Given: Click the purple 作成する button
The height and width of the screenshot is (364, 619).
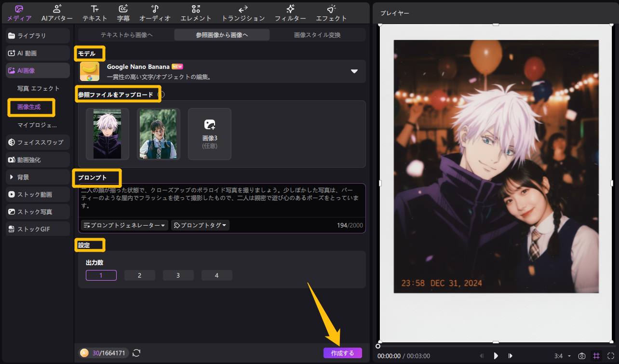Looking at the screenshot, I should 342,353.
